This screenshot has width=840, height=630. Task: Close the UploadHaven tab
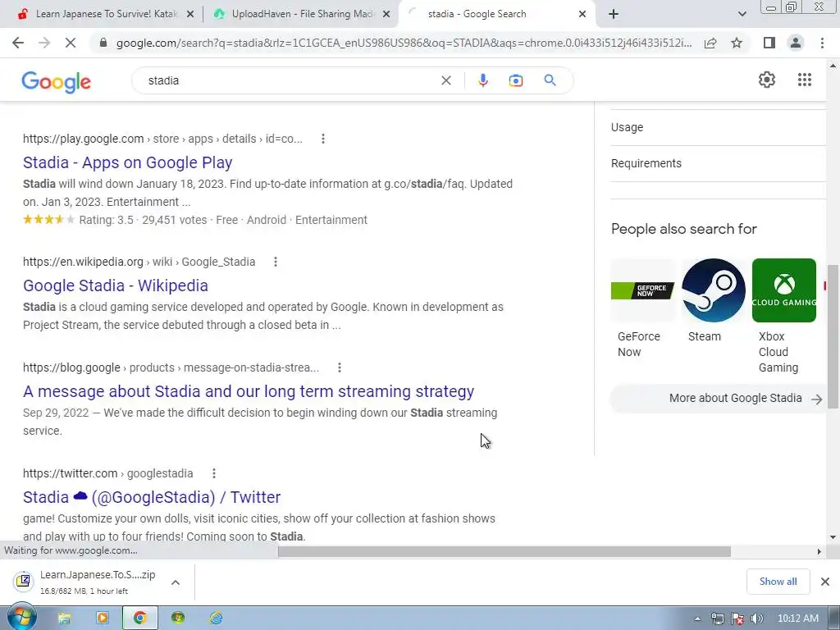click(x=386, y=15)
